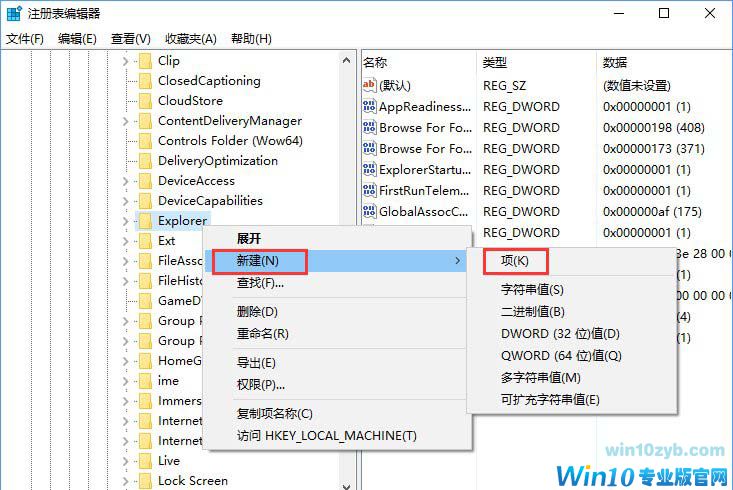Click the Registry Editor app icon in title bar
The width and height of the screenshot is (733, 490).
point(14,14)
